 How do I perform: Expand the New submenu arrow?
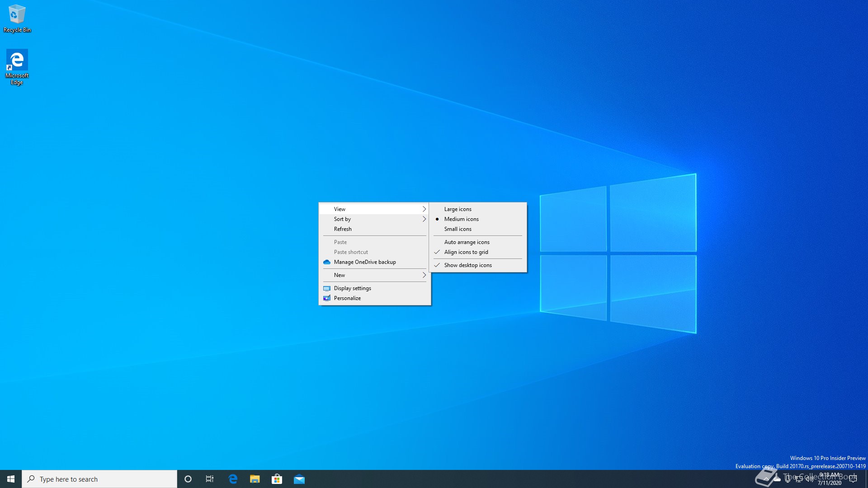click(424, 275)
